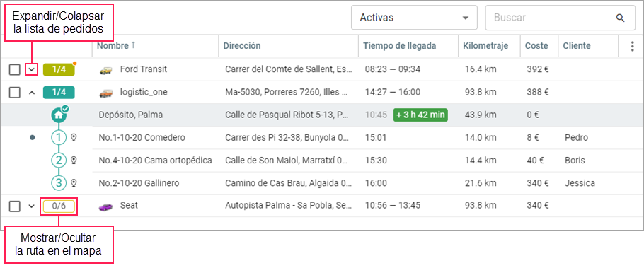This screenshot has height=268, width=644.
Task: Click map pin beside No.1-10-20 Comedero
Action: [74, 138]
